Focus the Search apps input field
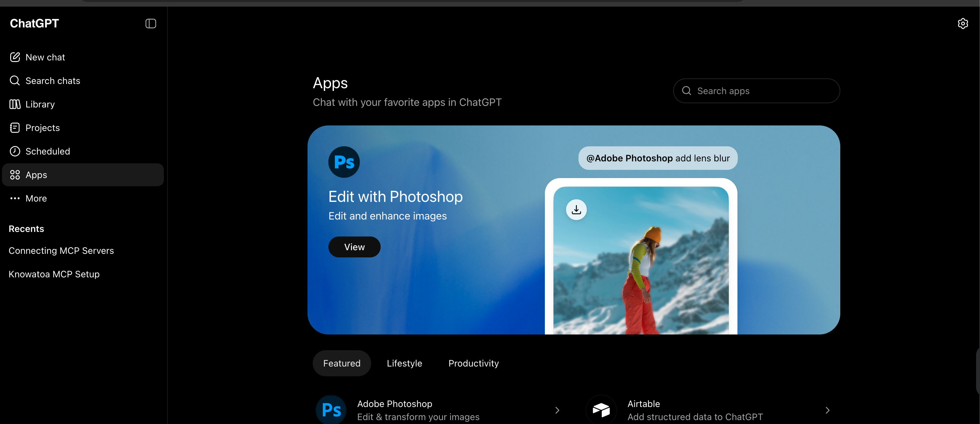The height and width of the screenshot is (424, 980). 756,90
